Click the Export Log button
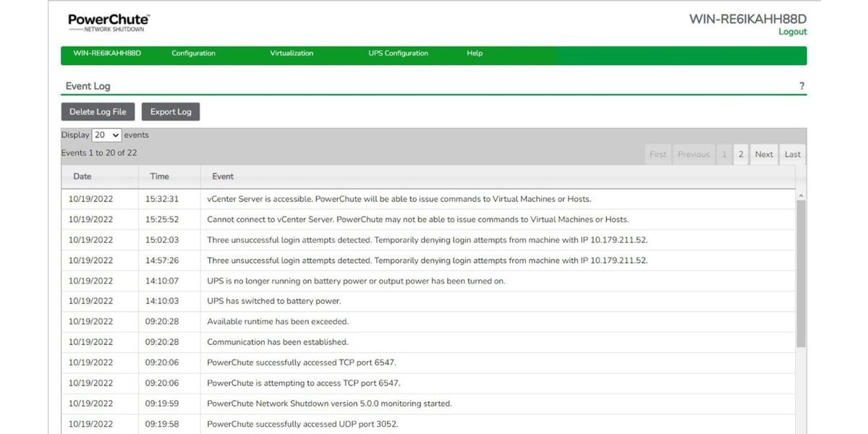Image resolution: width=868 pixels, height=434 pixels. [171, 112]
